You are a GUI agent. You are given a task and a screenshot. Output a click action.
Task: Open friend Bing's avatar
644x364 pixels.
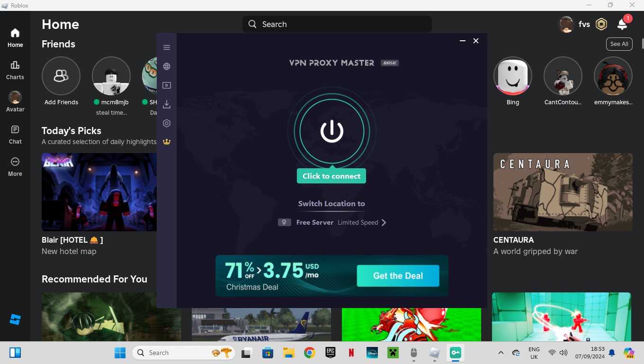pos(513,76)
